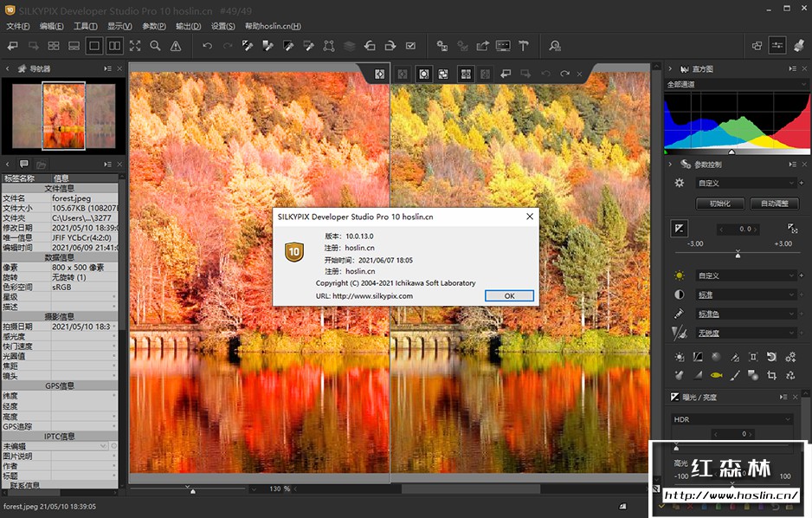Viewport: 812px width, 518px height.
Task: Open the 文件(F) menu
Action: click(x=18, y=26)
